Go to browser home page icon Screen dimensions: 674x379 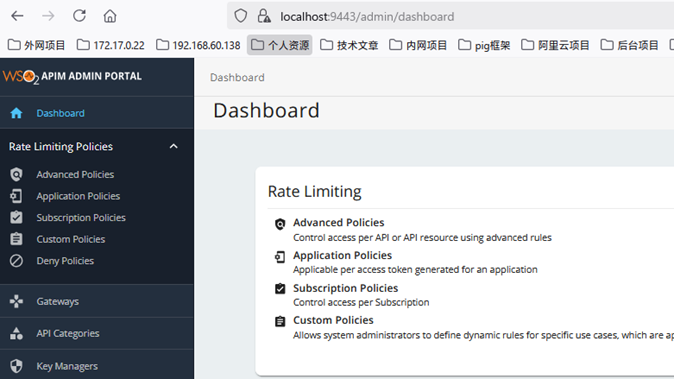(110, 16)
